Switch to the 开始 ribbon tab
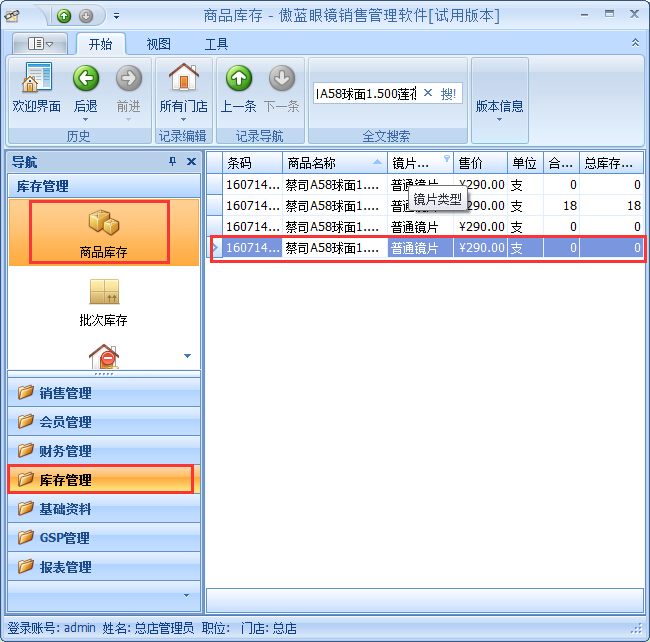Screen dimensions: 650x642 point(100,44)
